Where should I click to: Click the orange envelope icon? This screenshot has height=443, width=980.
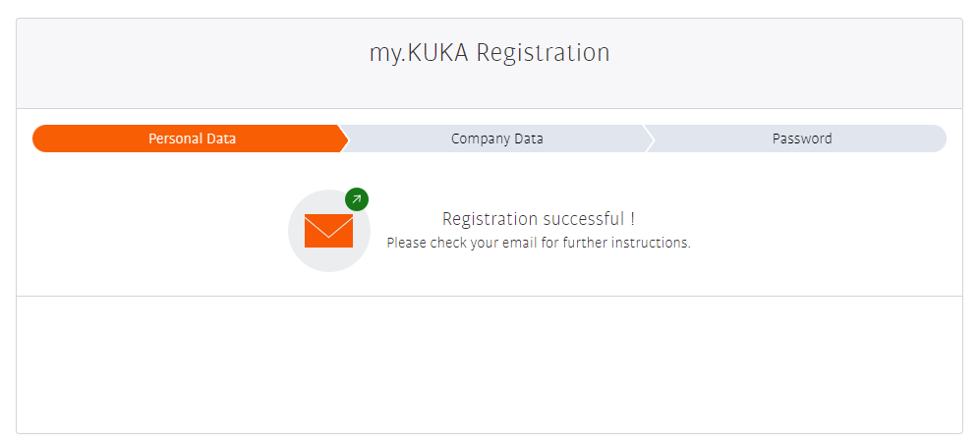[x=328, y=231]
